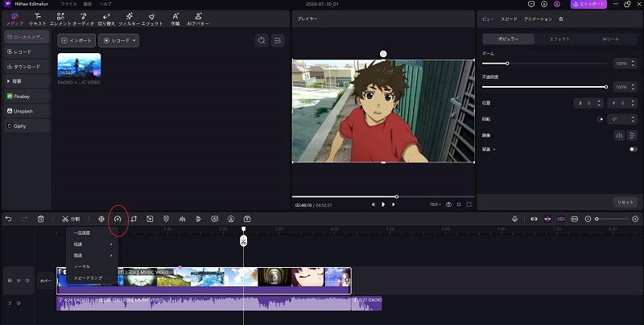Click the marker pin icon
Screen dimensions: 644x325
tap(166, 219)
